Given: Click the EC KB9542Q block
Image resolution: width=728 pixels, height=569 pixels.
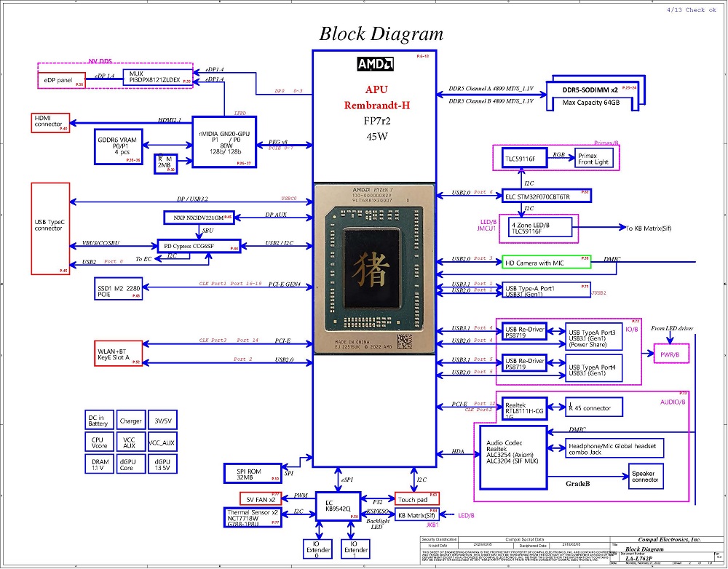Looking at the screenshot, I should click(338, 506).
